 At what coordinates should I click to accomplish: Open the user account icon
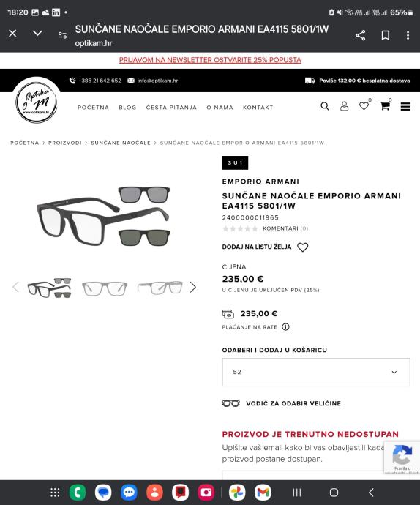345,106
